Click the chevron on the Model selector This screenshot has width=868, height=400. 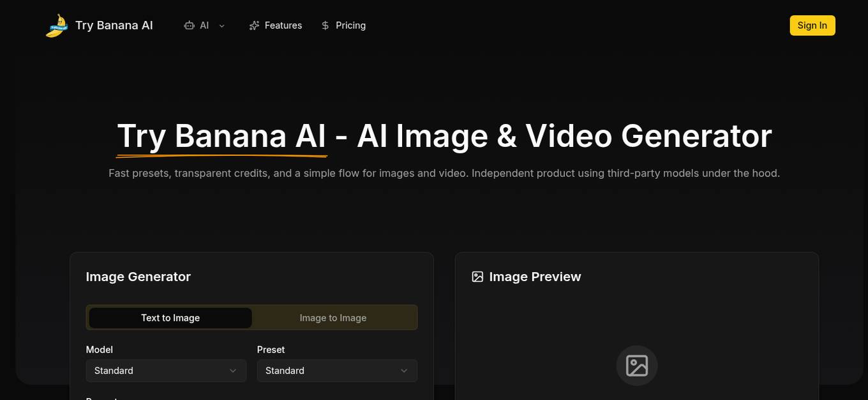[232, 371]
